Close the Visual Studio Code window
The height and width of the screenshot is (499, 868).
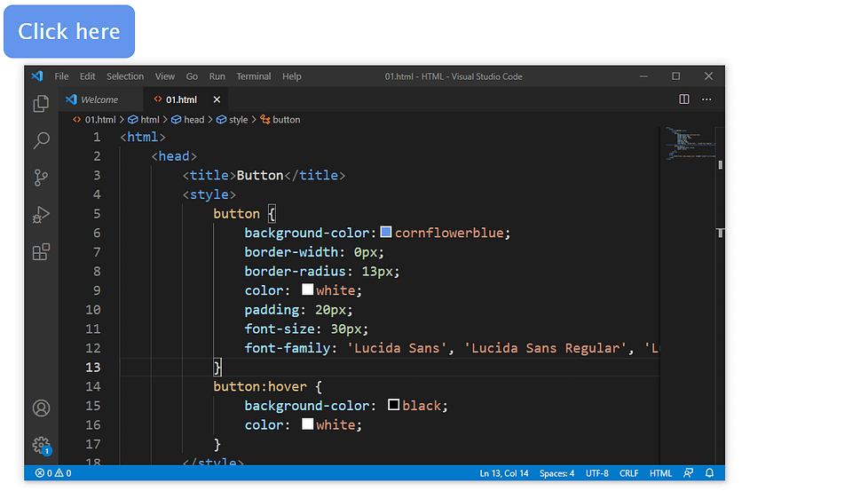(x=708, y=76)
